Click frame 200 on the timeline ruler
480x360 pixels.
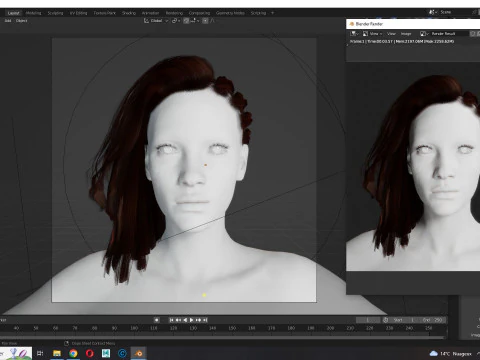(x=330, y=328)
